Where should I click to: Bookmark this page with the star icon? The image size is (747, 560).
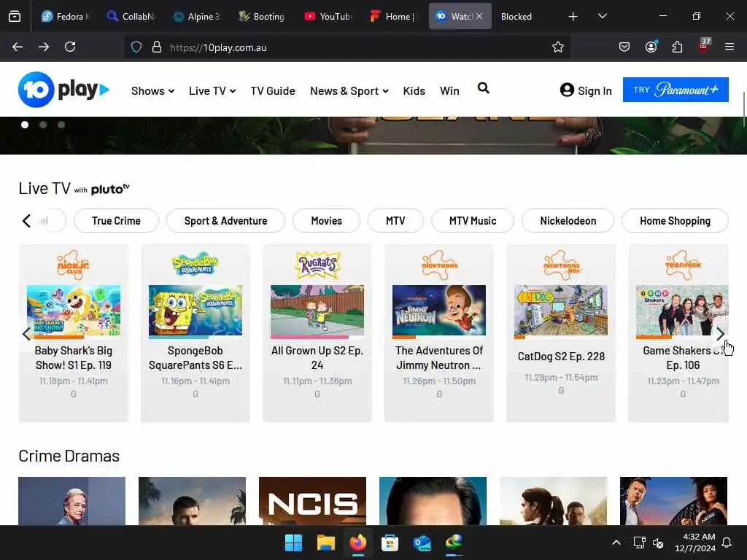(558, 47)
